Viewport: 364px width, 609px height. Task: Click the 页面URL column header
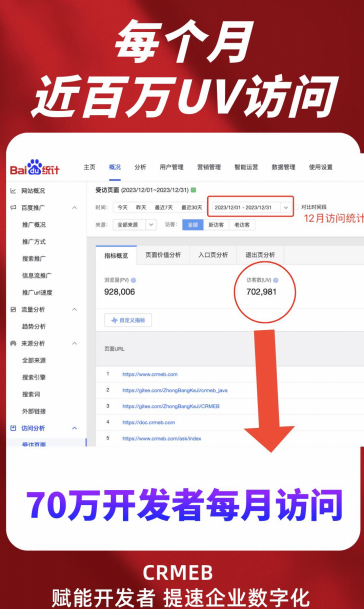[114, 349]
